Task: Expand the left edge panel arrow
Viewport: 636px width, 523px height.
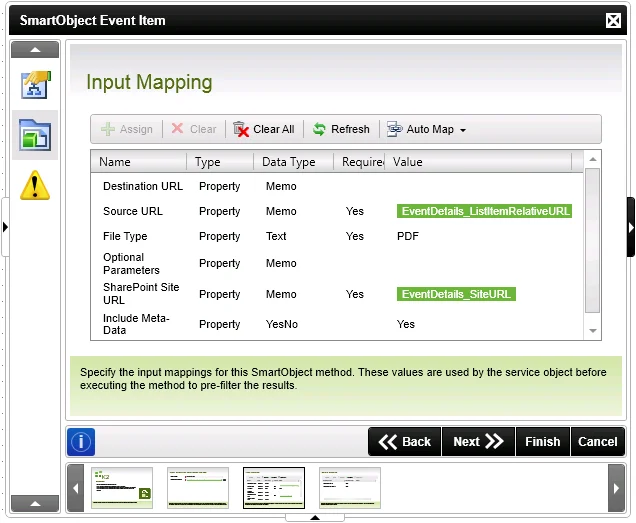Action: click(x=5, y=227)
